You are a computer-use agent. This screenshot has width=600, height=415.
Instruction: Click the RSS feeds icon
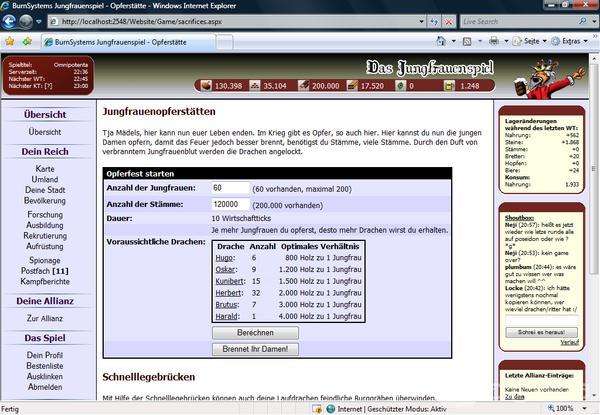click(467, 41)
